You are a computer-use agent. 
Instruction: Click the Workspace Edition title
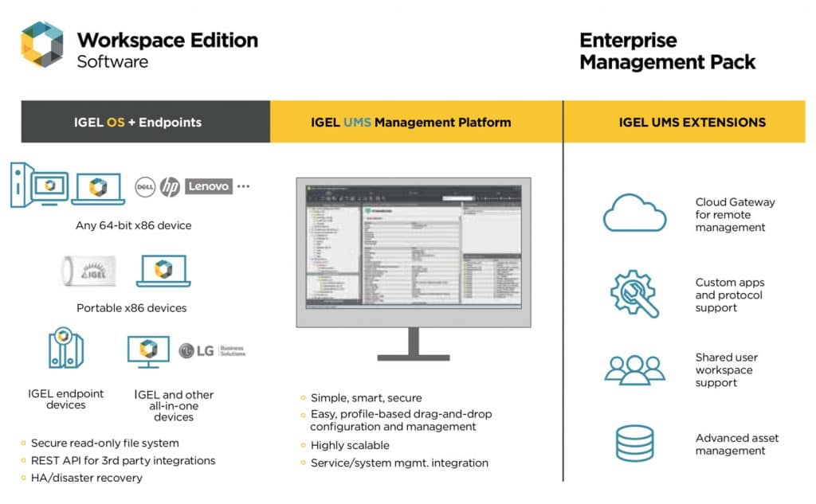[x=167, y=40]
